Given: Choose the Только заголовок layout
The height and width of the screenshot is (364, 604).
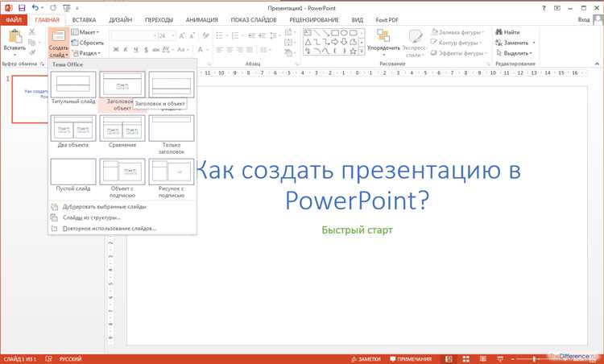Looking at the screenshot, I should pyautogui.click(x=172, y=134).
